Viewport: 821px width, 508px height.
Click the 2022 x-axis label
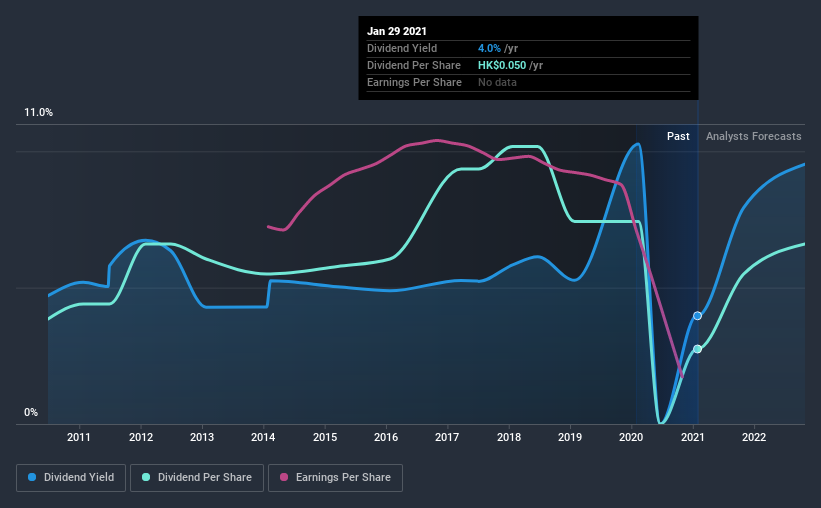[754, 437]
